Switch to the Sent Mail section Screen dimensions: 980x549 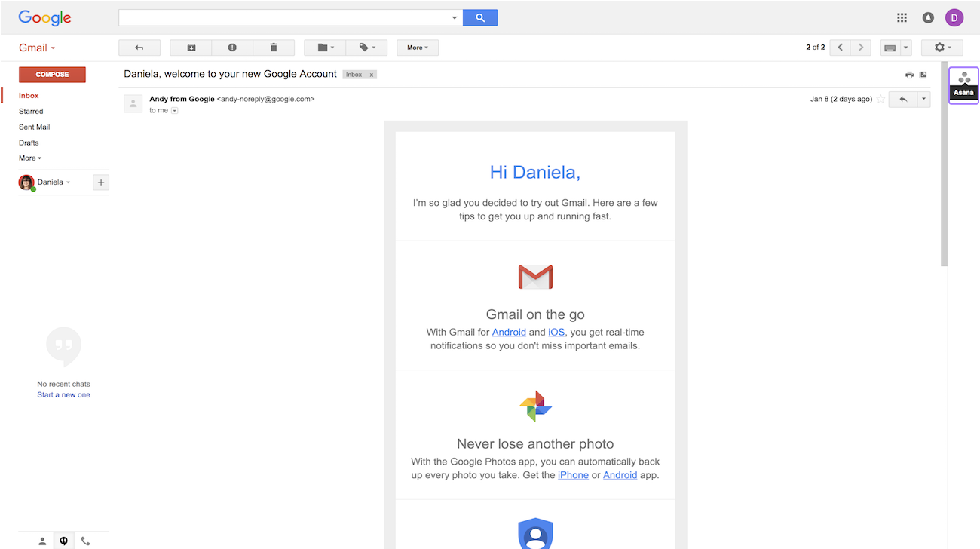tap(33, 127)
